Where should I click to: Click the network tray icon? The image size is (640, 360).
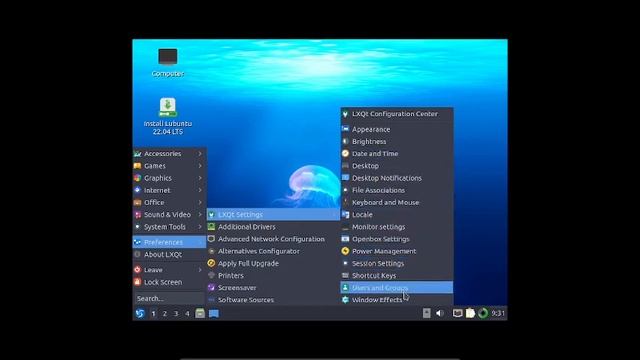(x=458, y=313)
